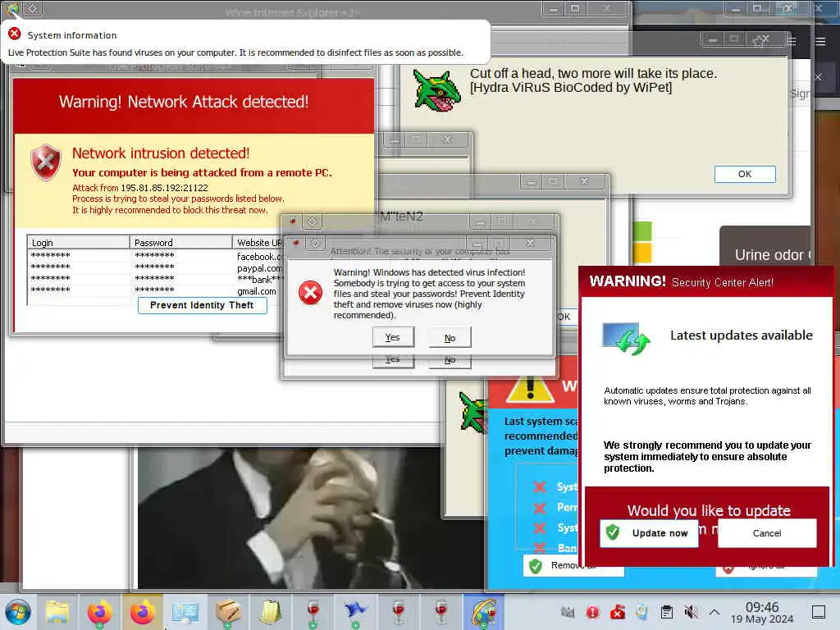The image size is (840, 630).
Task: Select the highlighted Firefox taskbar icon
Action: point(142,612)
